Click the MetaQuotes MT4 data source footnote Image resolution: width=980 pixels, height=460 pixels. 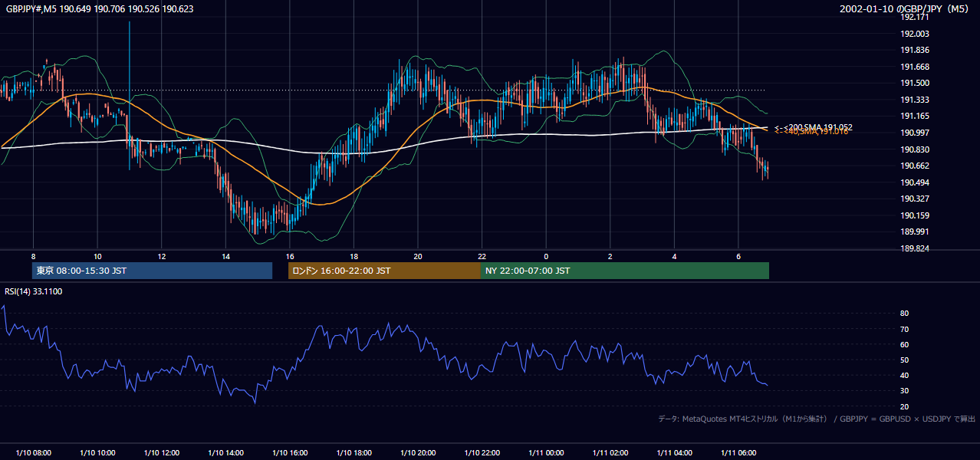[817, 419]
